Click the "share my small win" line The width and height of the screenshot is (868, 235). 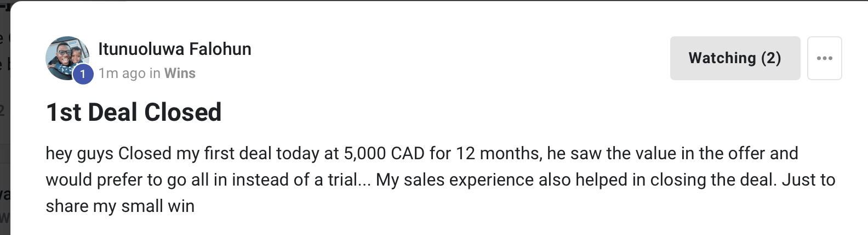coord(120,206)
